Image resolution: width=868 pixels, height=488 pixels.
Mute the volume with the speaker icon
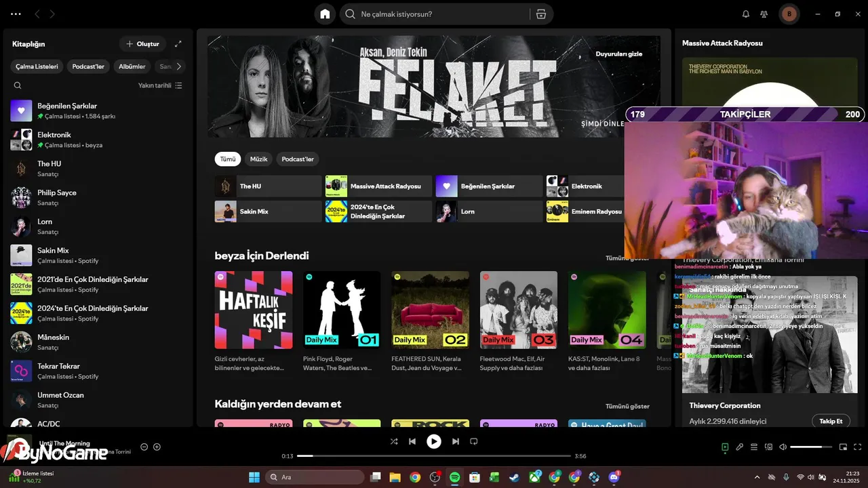coord(783,447)
